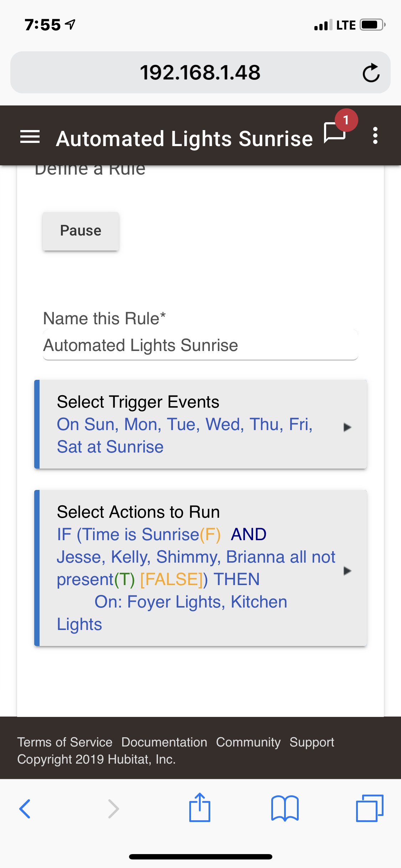Open the Documentation footer link
Image resolution: width=401 pixels, height=868 pixels.
tap(164, 742)
